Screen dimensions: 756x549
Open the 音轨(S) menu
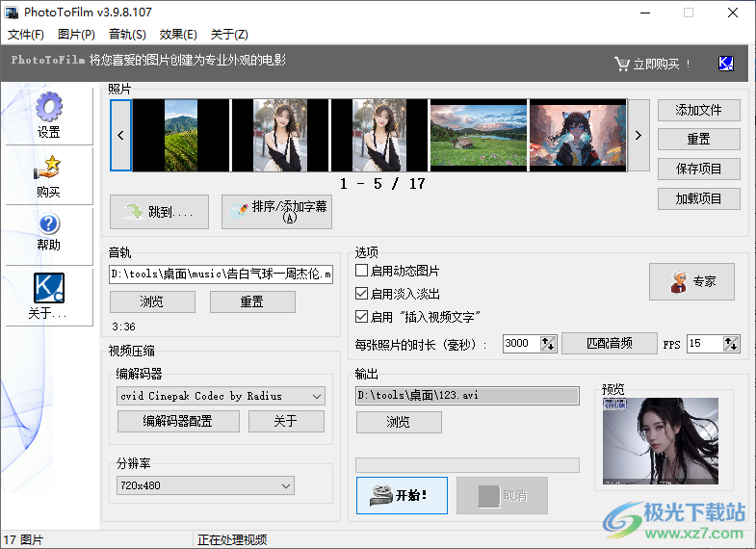pos(127,35)
